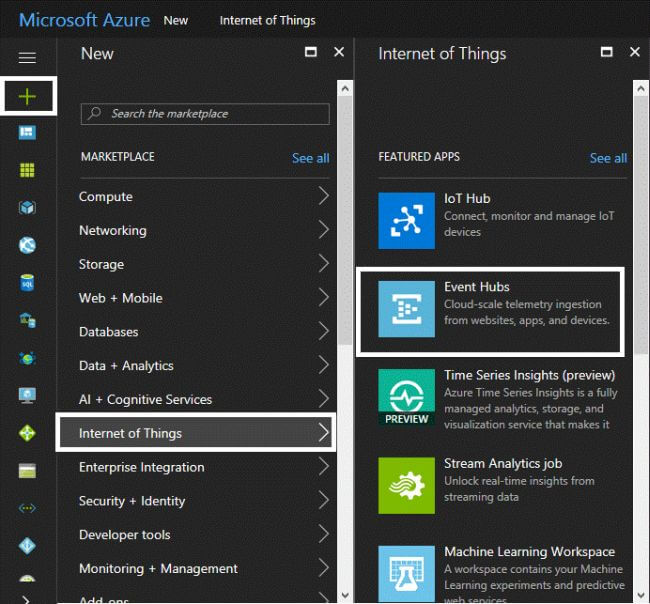The height and width of the screenshot is (604, 650).
Task: Select the Databases category label
Action: pyautogui.click(x=109, y=332)
